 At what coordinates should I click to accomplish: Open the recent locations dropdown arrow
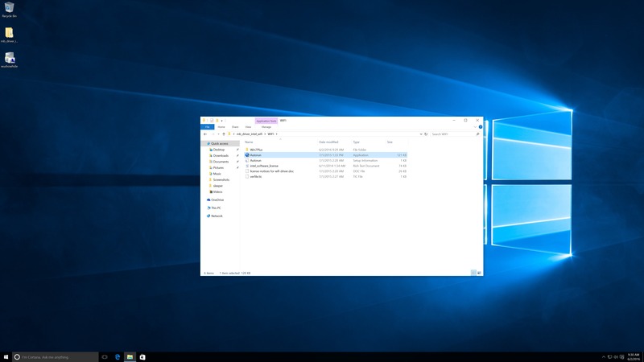click(x=217, y=134)
